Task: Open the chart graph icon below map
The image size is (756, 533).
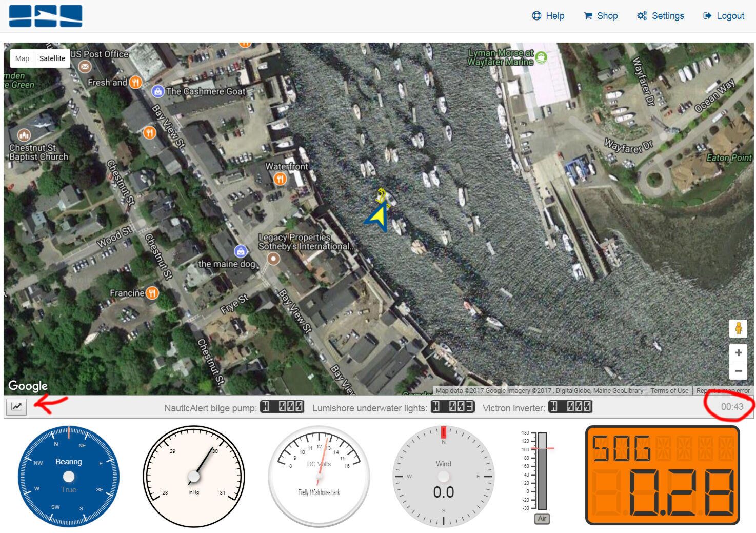Action: pyautogui.click(x=16, y=407)
